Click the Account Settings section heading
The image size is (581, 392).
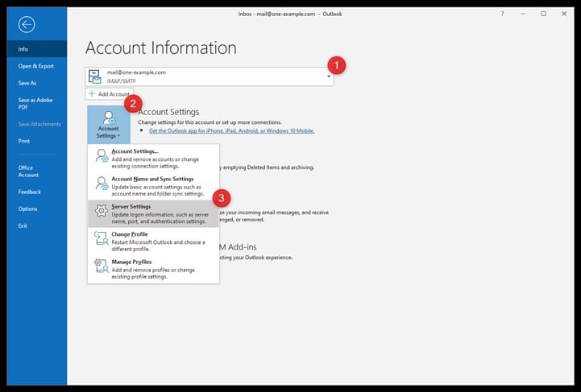click(x=168, y=112)
